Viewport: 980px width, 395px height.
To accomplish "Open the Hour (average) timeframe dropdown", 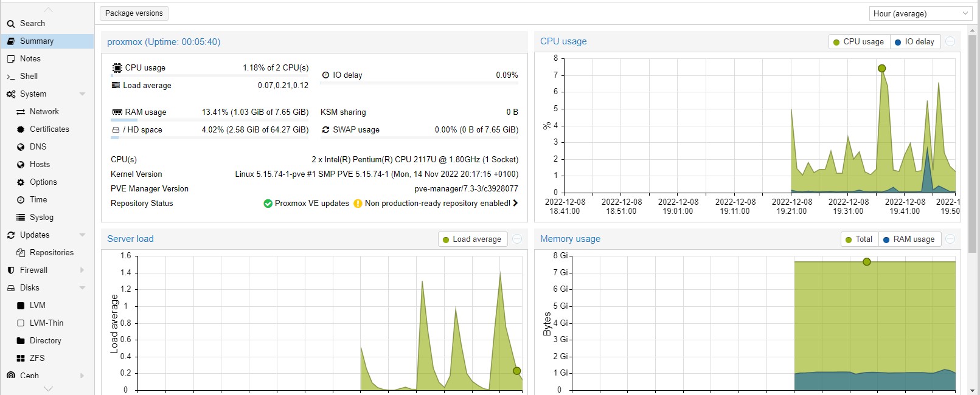I will [920, 13].
